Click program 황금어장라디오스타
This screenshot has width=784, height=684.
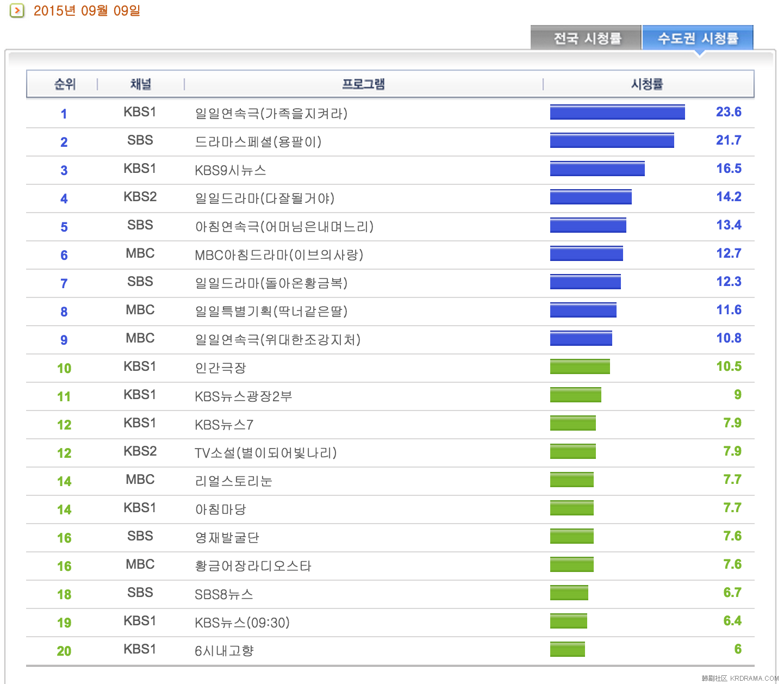click(253, 565)
